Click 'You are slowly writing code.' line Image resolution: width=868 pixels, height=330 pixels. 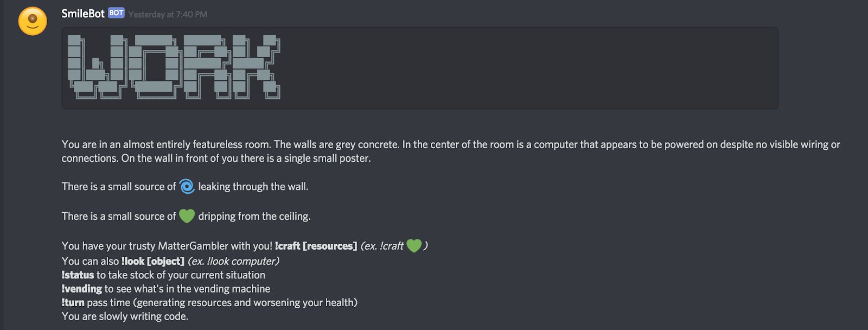[125, 316]
